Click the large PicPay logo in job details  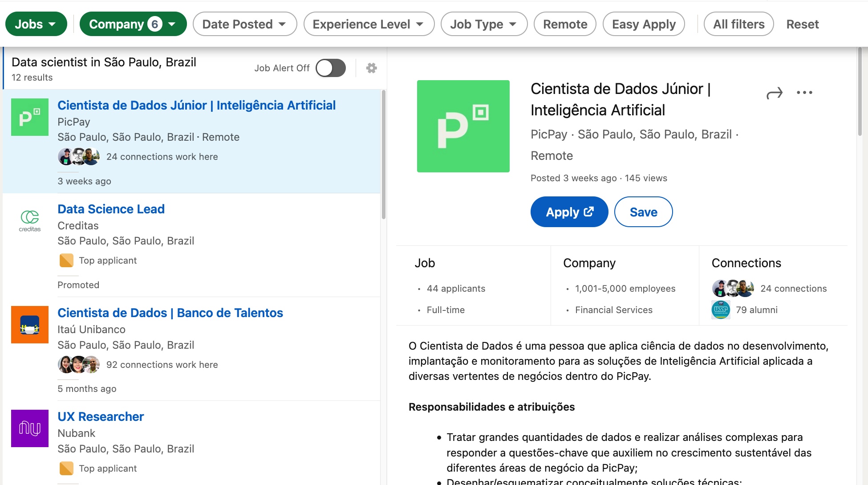(463, 126)
